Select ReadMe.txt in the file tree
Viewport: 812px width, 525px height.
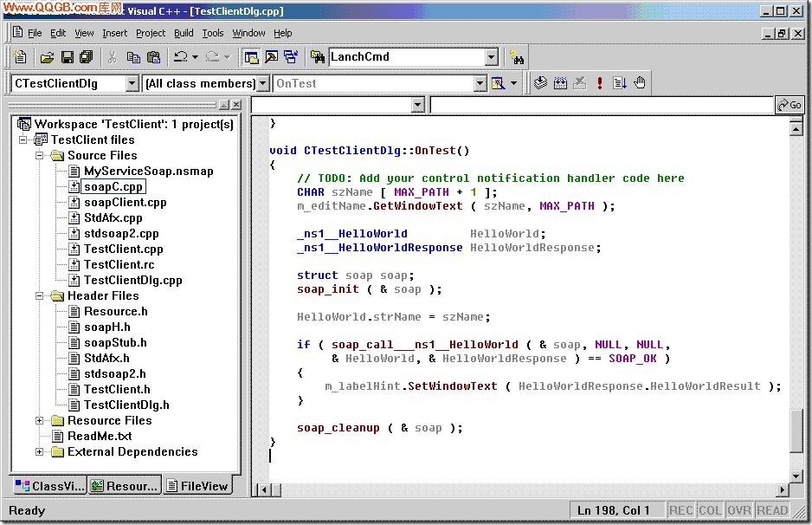click(100, 437)
